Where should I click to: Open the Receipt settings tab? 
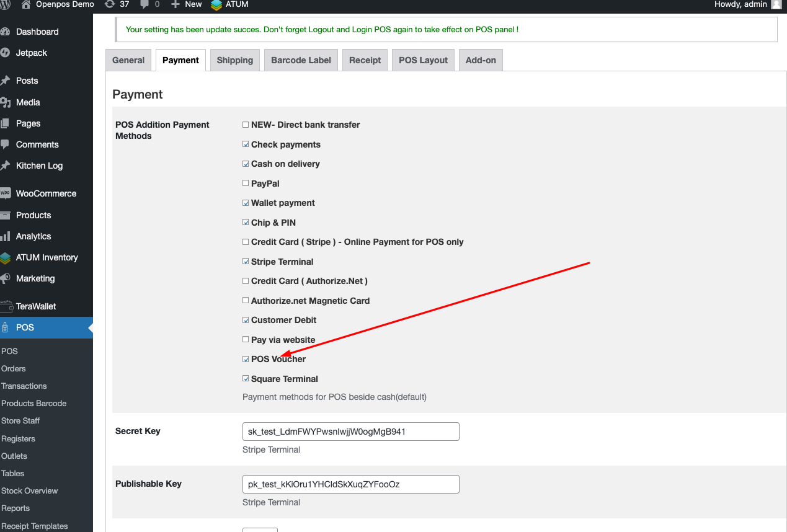pos(365,60)
